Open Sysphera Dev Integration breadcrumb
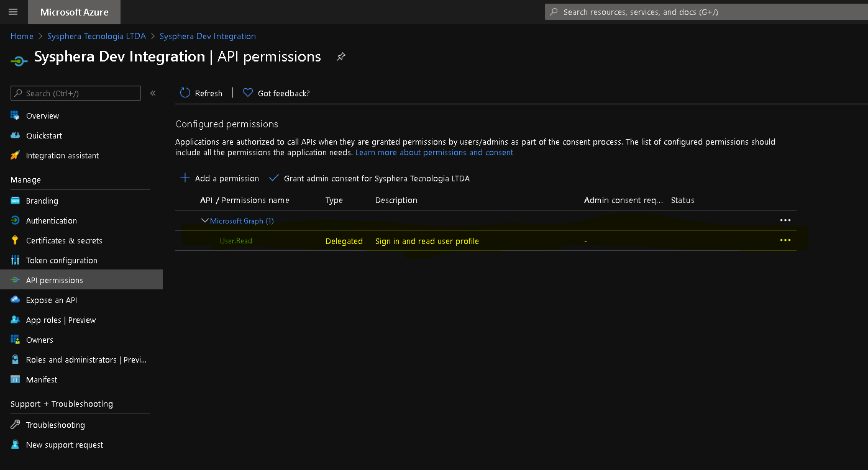Viewport: 868px width, 470px height. pos(208,36)
